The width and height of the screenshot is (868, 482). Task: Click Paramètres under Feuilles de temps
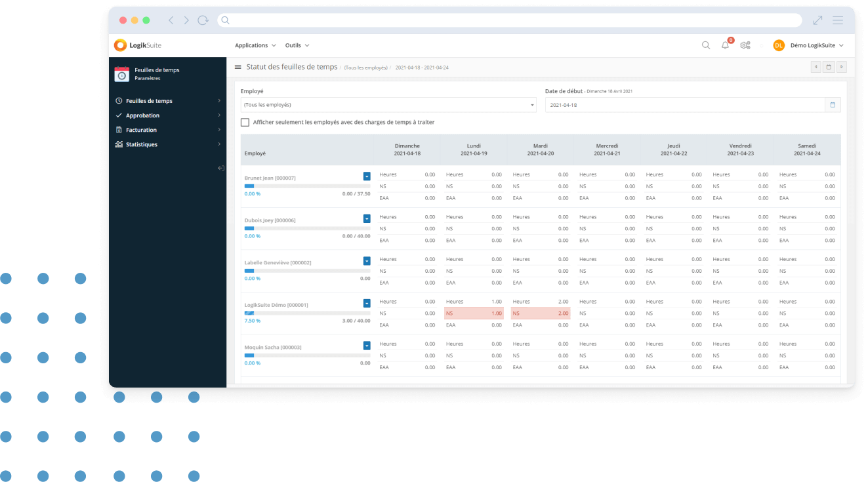pos(148,78)
